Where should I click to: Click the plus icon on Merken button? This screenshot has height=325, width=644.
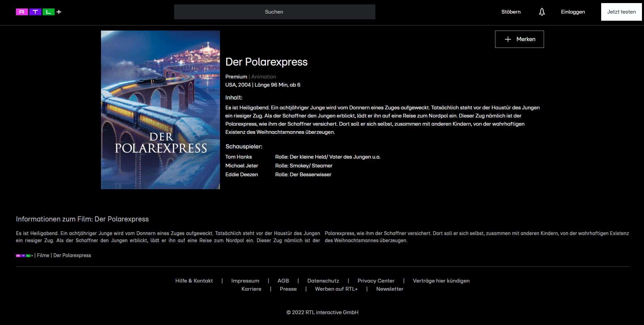tap(508, 39)
